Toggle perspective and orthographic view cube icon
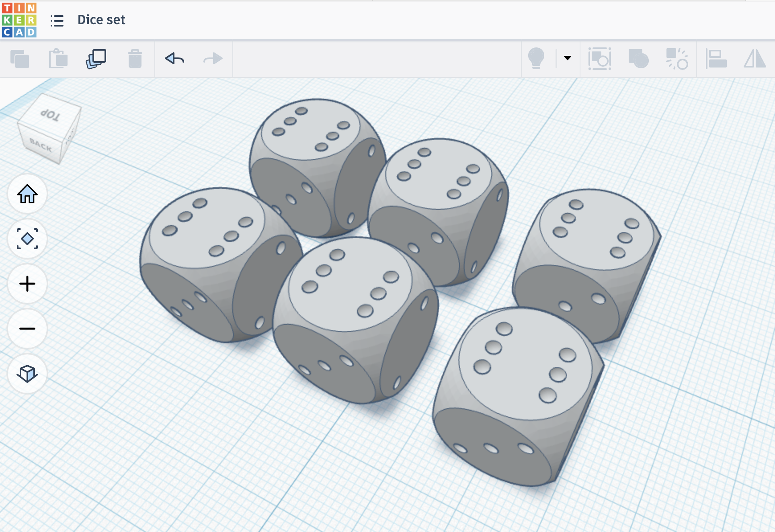The height and width of the screenshot is (532, 775). point(27,374)
